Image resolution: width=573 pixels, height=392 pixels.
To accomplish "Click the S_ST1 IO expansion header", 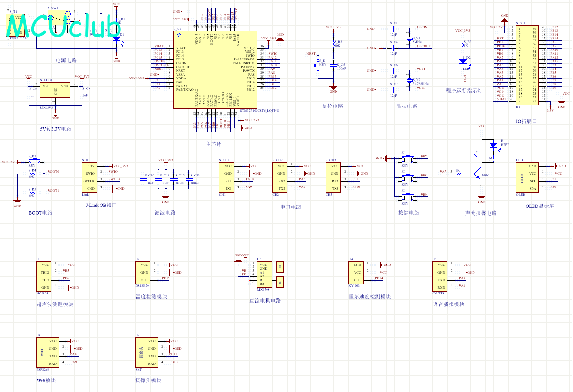I will coord(527,65).
